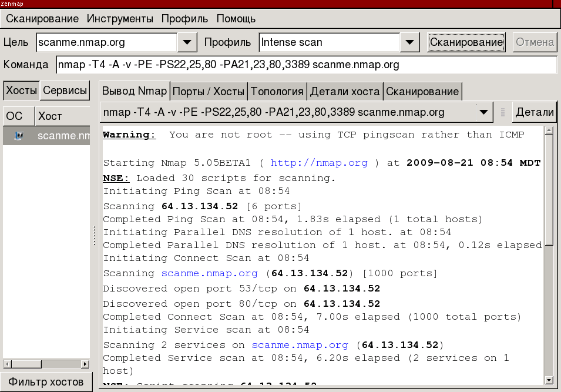Screen dimensions: 561x392
Task: Open the Порты / Хосты tab
Action: point(208,92)
